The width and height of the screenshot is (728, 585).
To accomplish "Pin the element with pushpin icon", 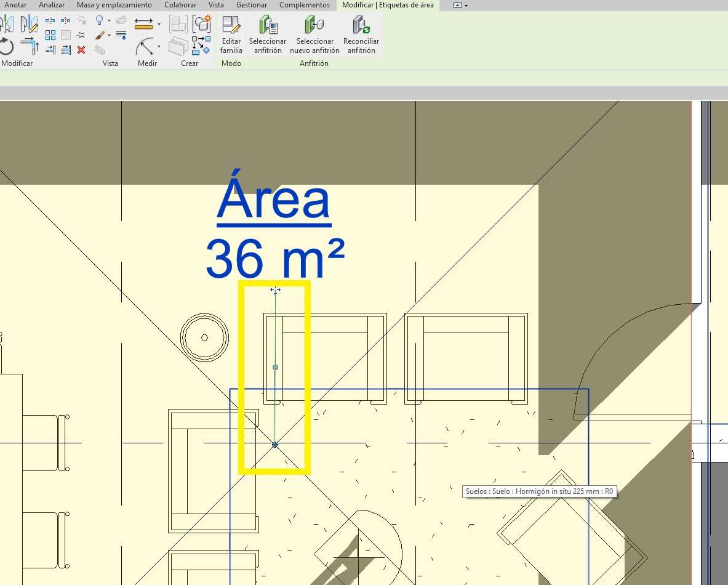I will [x=81, y=35].
